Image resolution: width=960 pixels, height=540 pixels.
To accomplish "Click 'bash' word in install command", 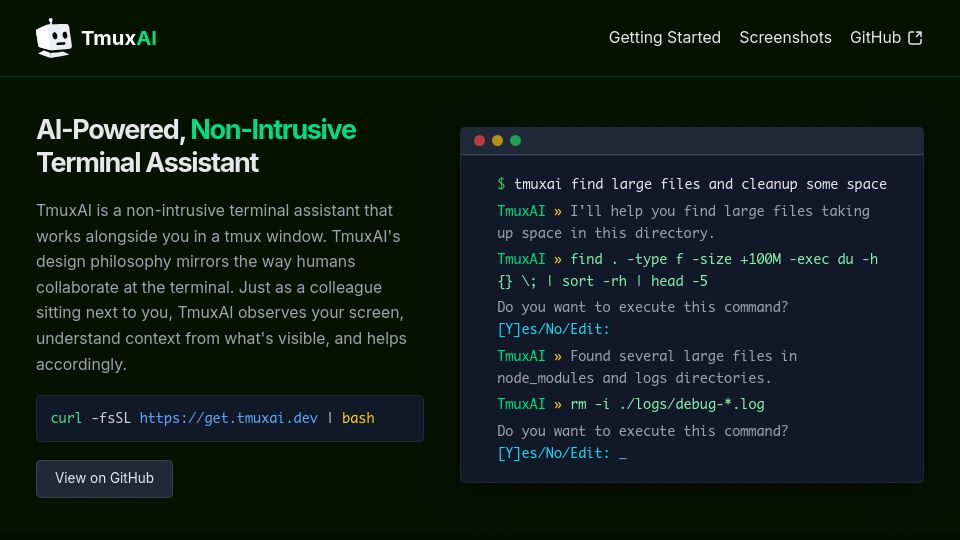I will point(358,418).
